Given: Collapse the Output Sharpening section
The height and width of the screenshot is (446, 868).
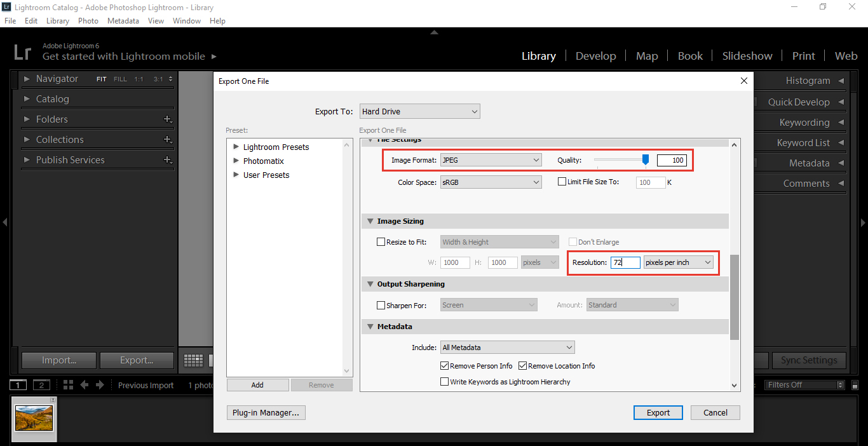Looking at the screenshot, I should (x=369, y=284).
